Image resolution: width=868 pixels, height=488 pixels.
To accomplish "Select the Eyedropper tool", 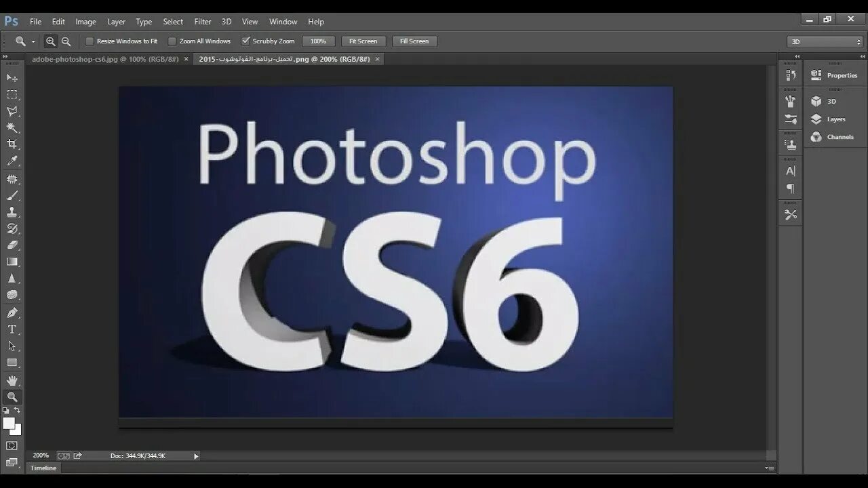I will click(12, 161).
